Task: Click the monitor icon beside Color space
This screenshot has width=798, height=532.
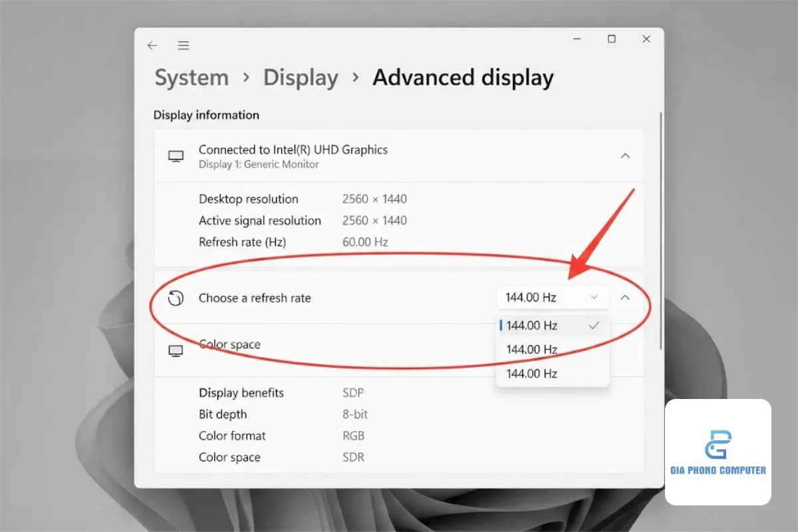Action: (x=176, y=350)
